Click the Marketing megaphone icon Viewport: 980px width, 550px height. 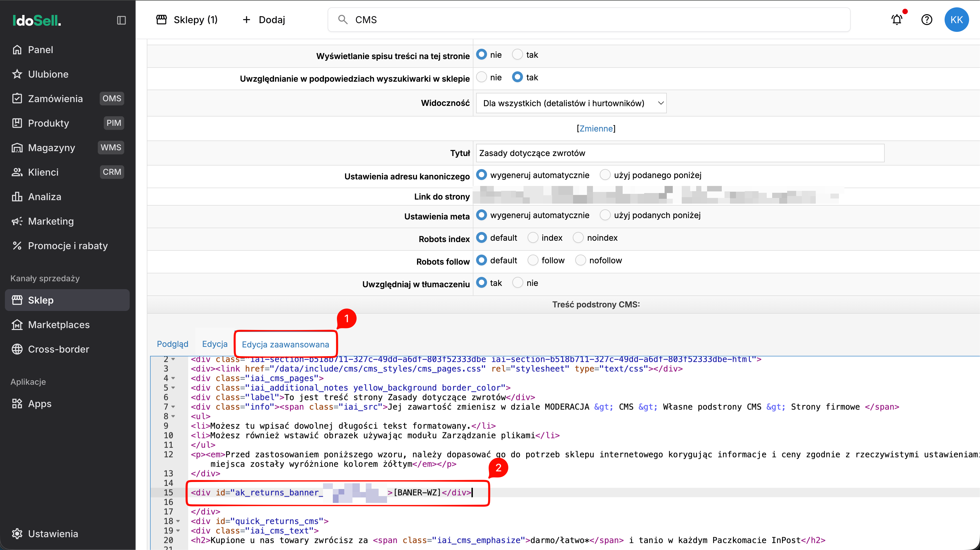(x=17, y=221)
